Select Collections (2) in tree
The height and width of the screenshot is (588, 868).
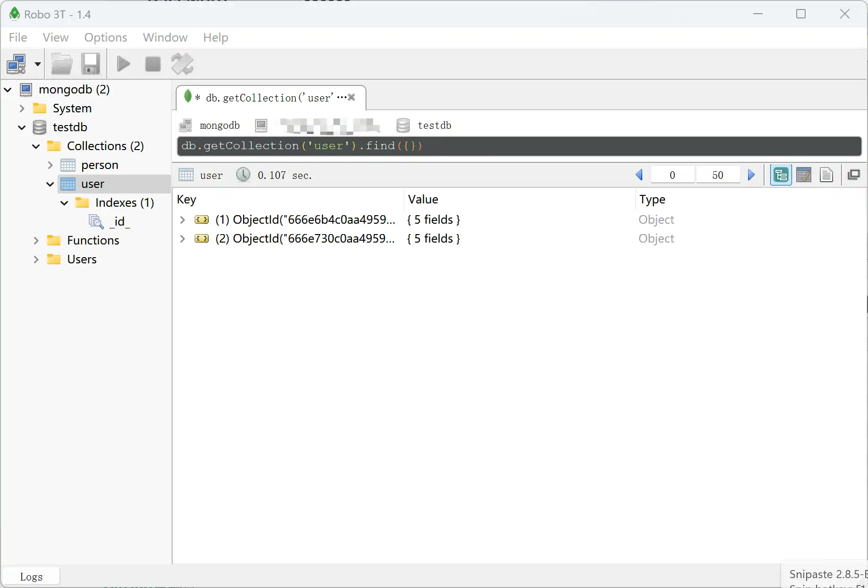pos(105,146)
